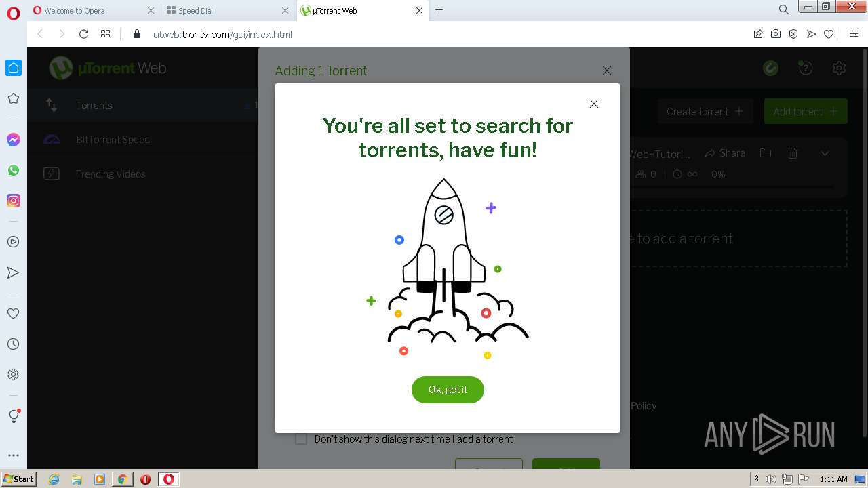Open µTorrent help question icon
Image resolution: width=868 pixels, height=488 pixels.
805,68
